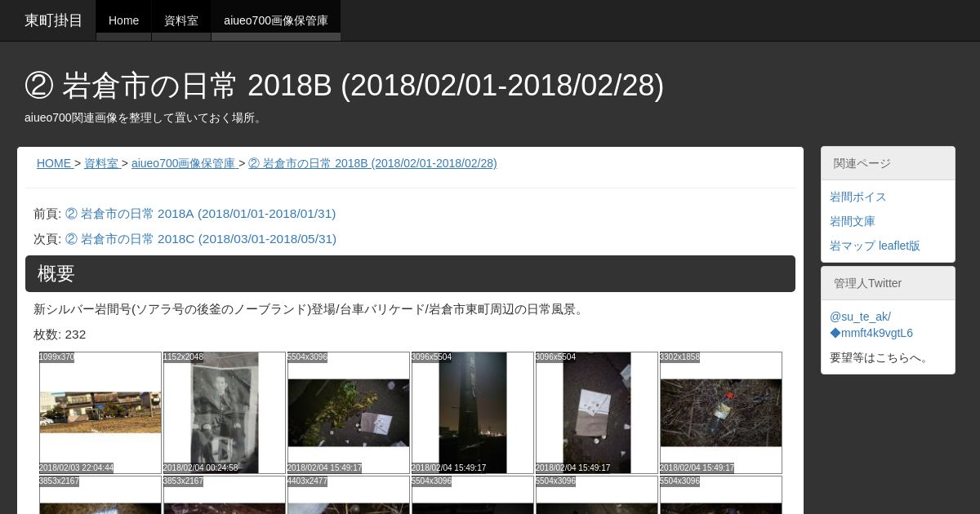Click the subtitle aiueo700関連画像を整理して置いておく場所。
The height and width of the screenshot is (514, 980).
tap(145, 117)
